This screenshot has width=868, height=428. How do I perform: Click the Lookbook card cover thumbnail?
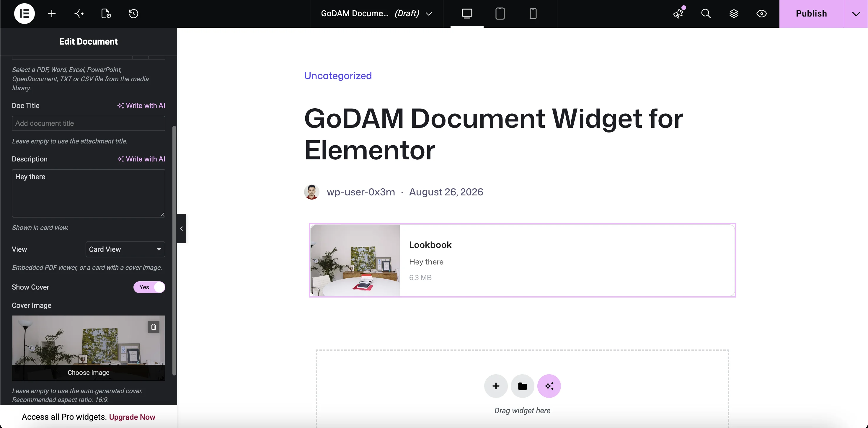pyautogui.click(x=355, y=260)
